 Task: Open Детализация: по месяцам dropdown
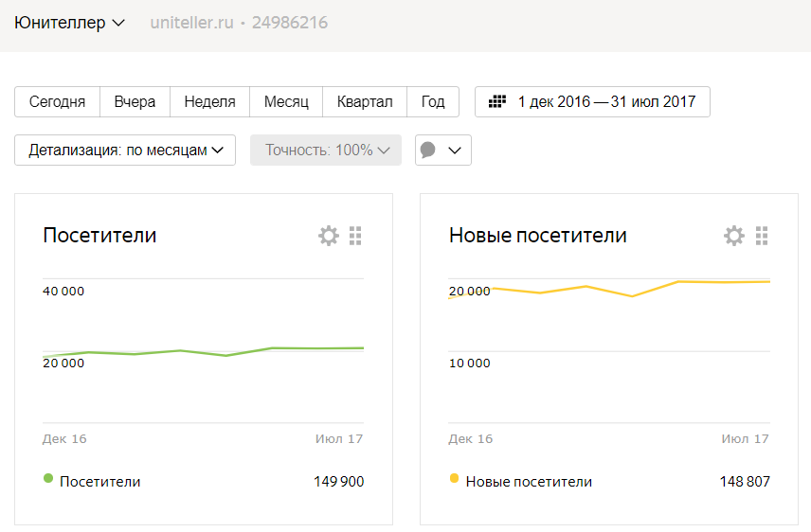pyautogui.click(x=125, y=150)
